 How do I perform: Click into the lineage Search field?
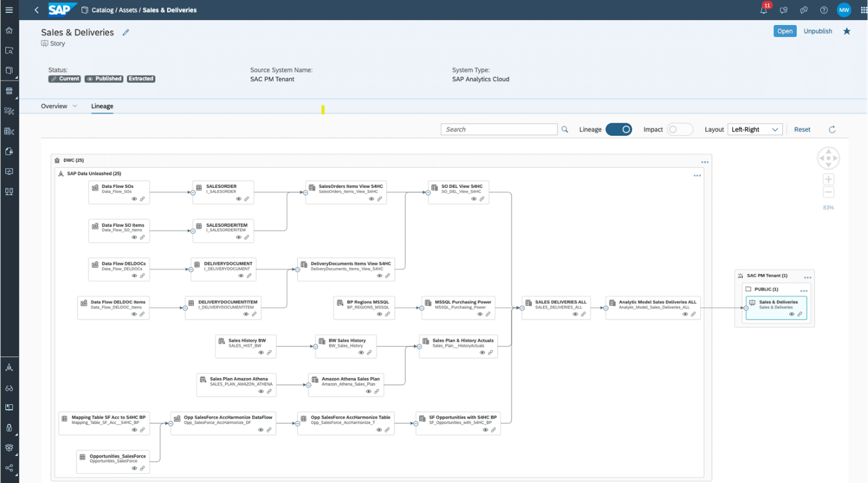499,129
